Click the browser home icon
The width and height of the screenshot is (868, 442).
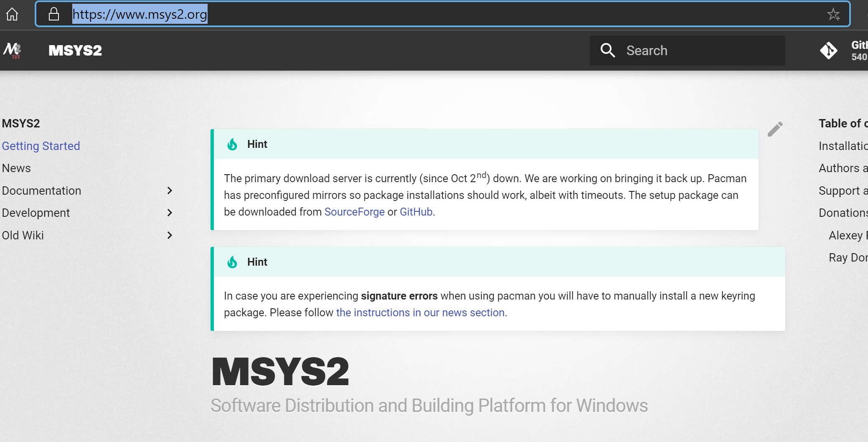click(12, 14)
